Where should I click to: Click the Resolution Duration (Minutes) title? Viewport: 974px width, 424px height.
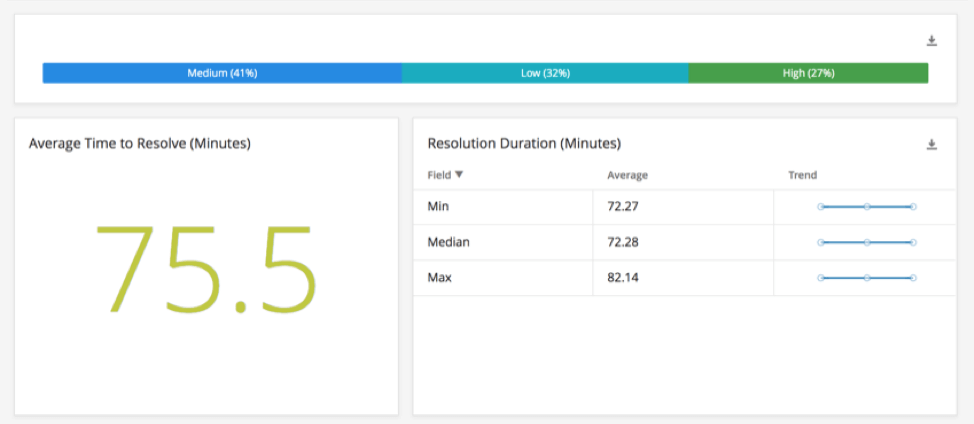524,143
